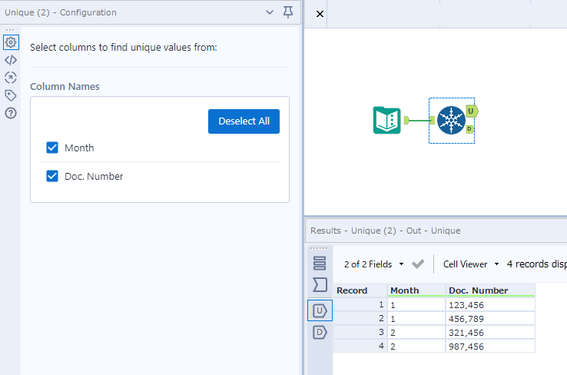
Task: Click the D output anchor of Unique tool
Action: click(469, 129)
